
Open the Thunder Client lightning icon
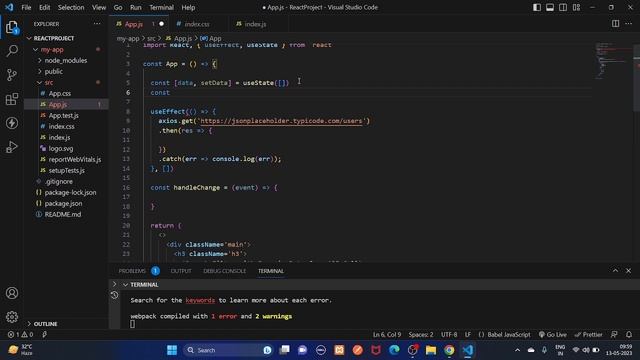pyautogui.click(x=12, y=123)
